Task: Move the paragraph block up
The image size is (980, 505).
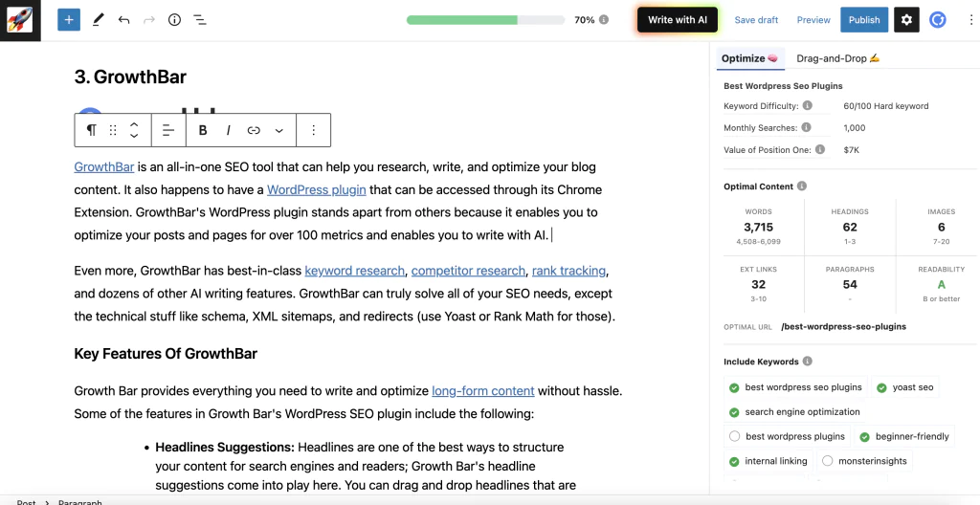Action: point(134,124)
